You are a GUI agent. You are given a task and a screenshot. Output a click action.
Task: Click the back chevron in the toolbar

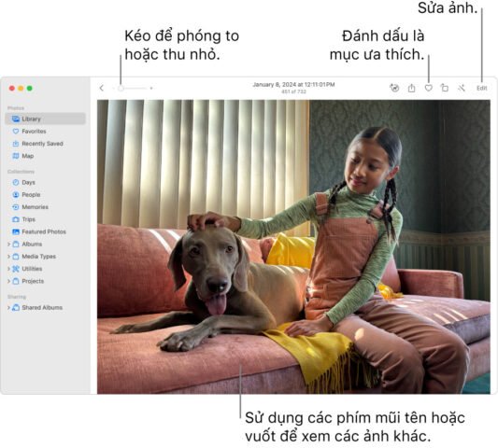click(102, 88)
